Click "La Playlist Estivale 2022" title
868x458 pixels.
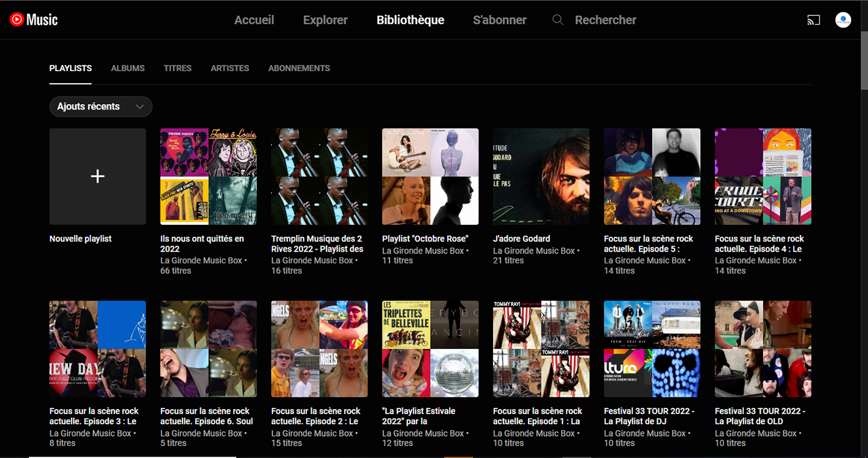click(419, 416)
